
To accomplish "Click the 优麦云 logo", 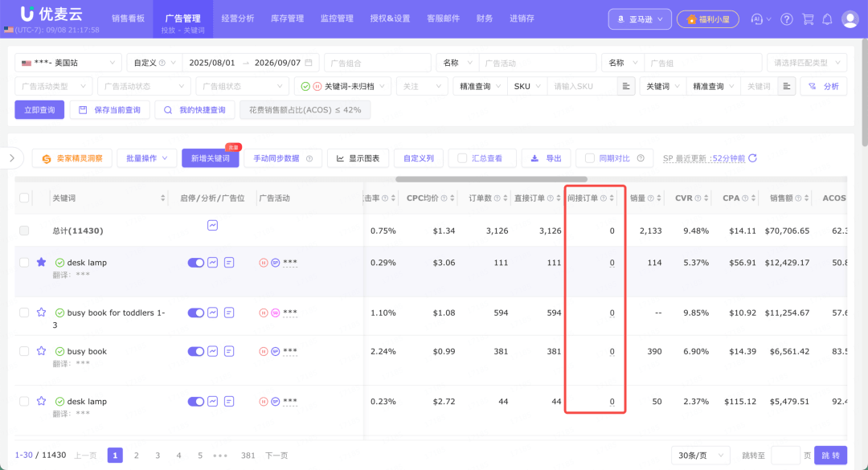I will 51,14.
